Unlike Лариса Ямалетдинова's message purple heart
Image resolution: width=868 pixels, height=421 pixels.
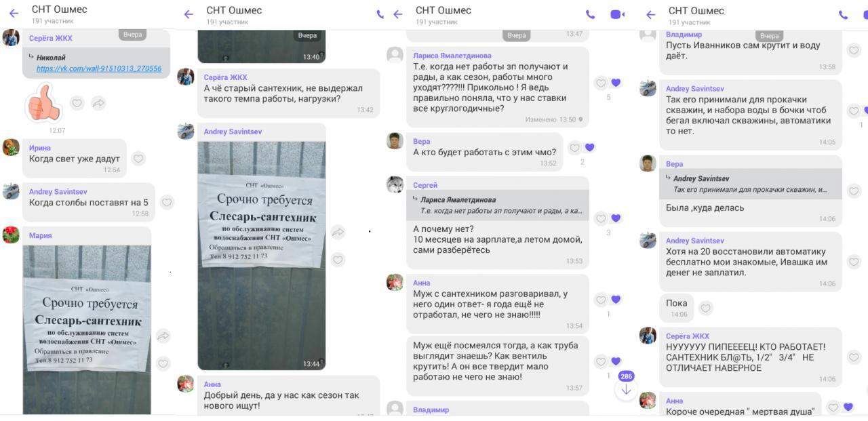[x=616, y=83]
